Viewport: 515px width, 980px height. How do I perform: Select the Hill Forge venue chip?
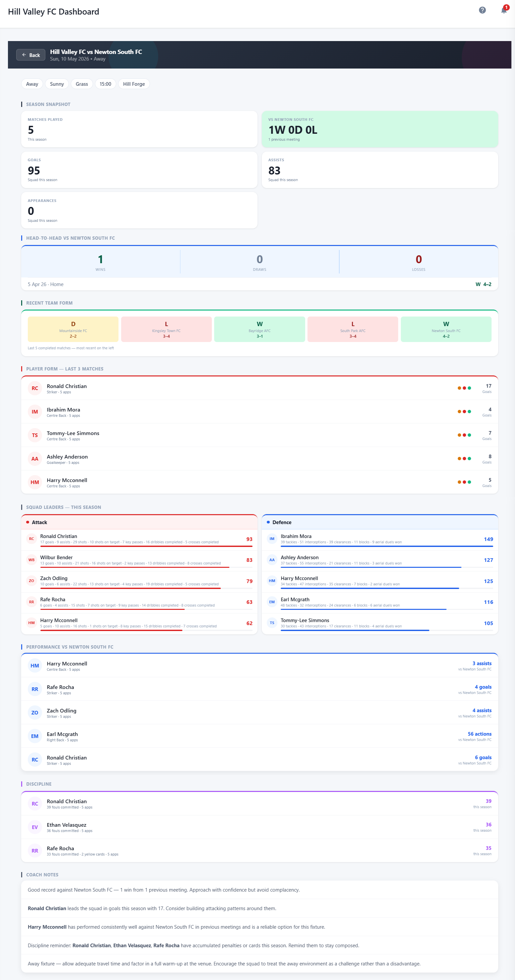tap(134, 84)
